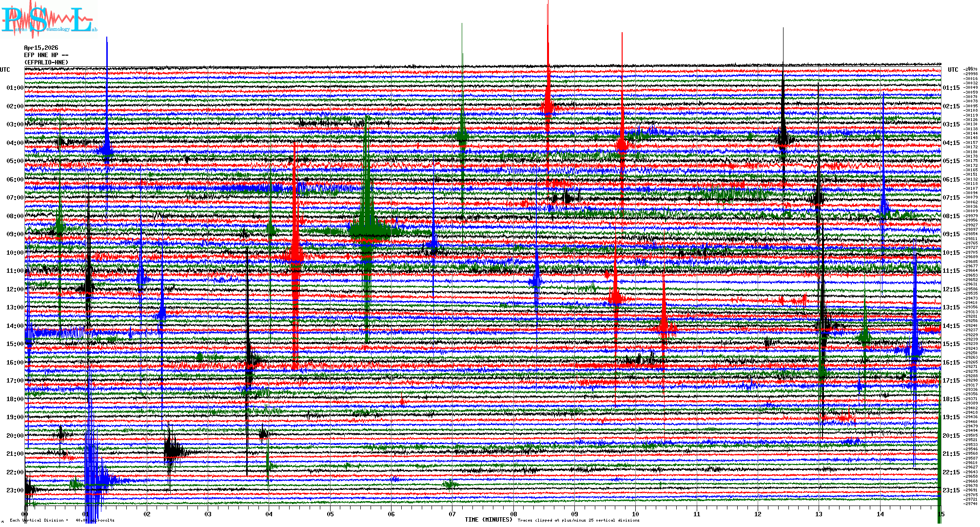Select the 23:00 hour marker on left
The width and height of the screenshot is (980, 527).
[x=15, y=490]
